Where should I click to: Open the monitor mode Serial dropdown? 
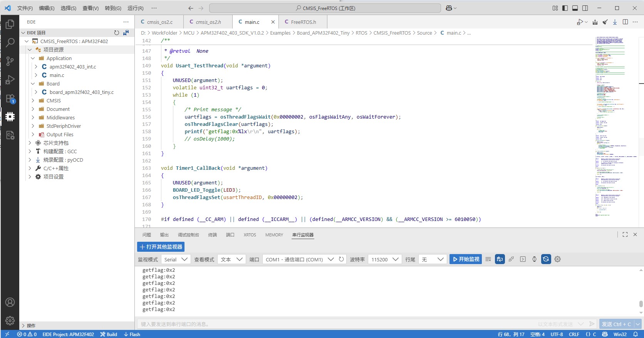pos(176,259)
